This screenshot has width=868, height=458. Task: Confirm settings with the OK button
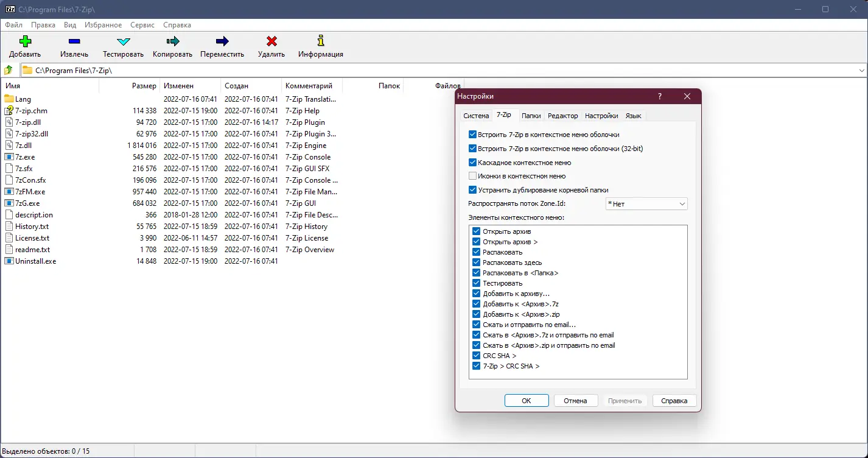coord(527,401)
